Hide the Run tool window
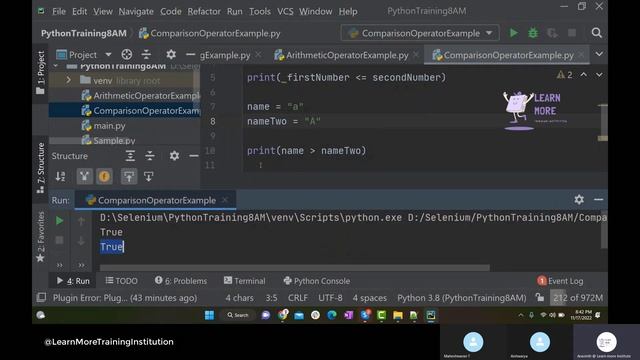Viewport: 640px width, 360px height. tap(598, 200)
